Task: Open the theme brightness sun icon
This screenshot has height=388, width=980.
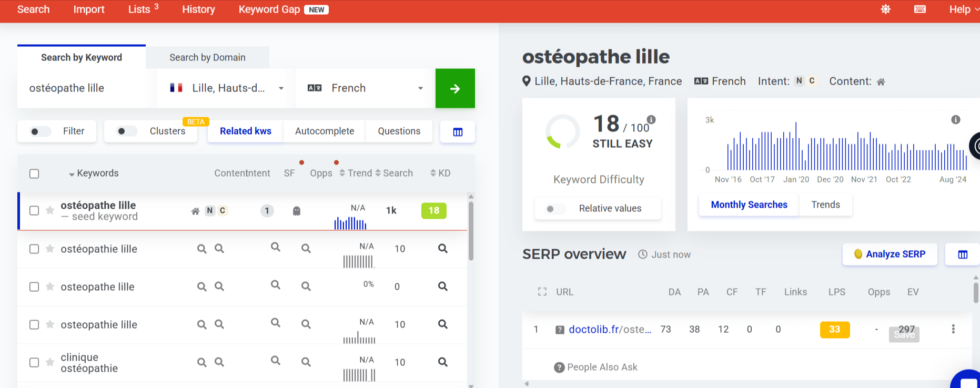Action: 886,9
